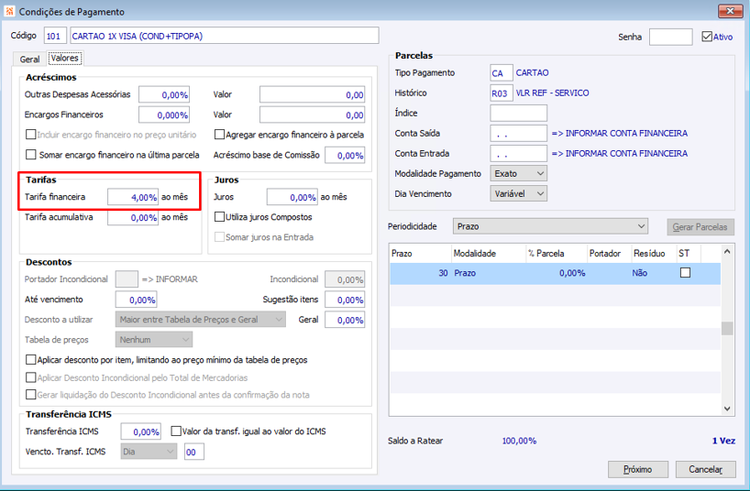Tick the ST checkbox in the Prazo row
Screen dimensions: 750x491
(x=685, y=273)
